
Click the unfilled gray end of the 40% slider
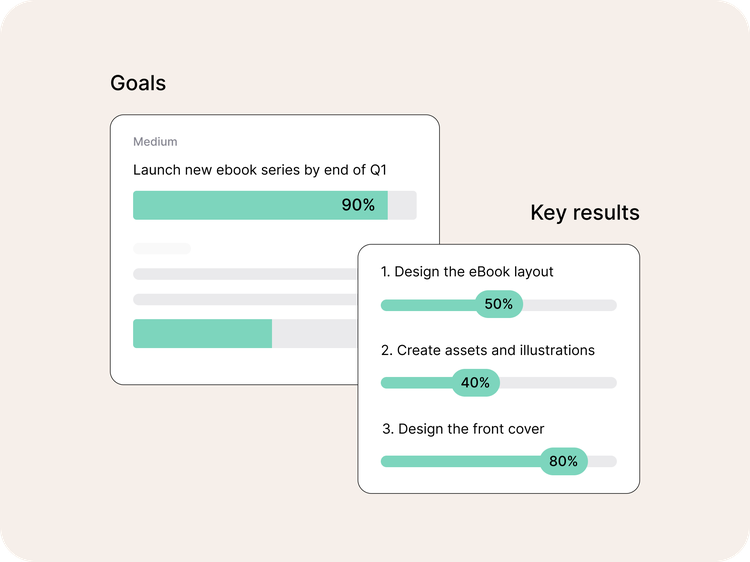click(x=558, y=383)
